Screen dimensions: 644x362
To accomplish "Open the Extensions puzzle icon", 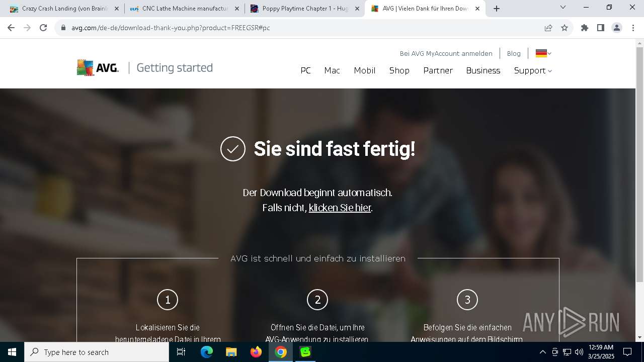I will coord(585,28).
